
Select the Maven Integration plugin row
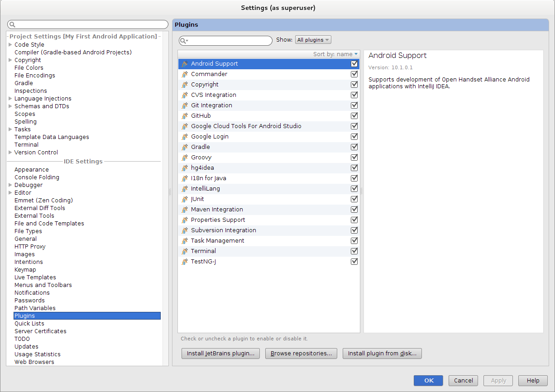tap(269, 210)
